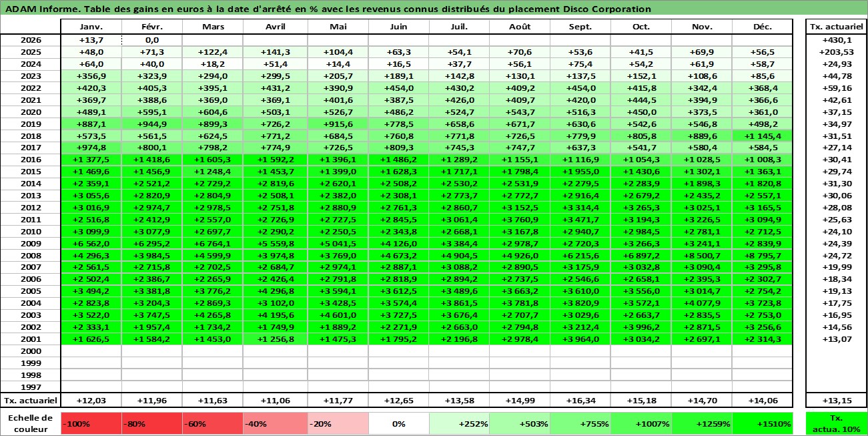Screen dimensions: 868x436
Task: Select the 'Juin' column header
Action: (x=398, y=27)
